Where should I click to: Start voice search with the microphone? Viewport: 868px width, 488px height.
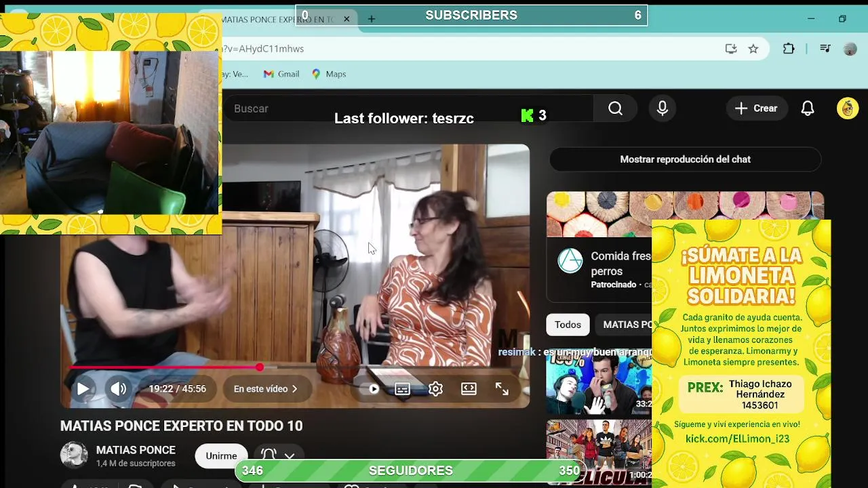663,108
